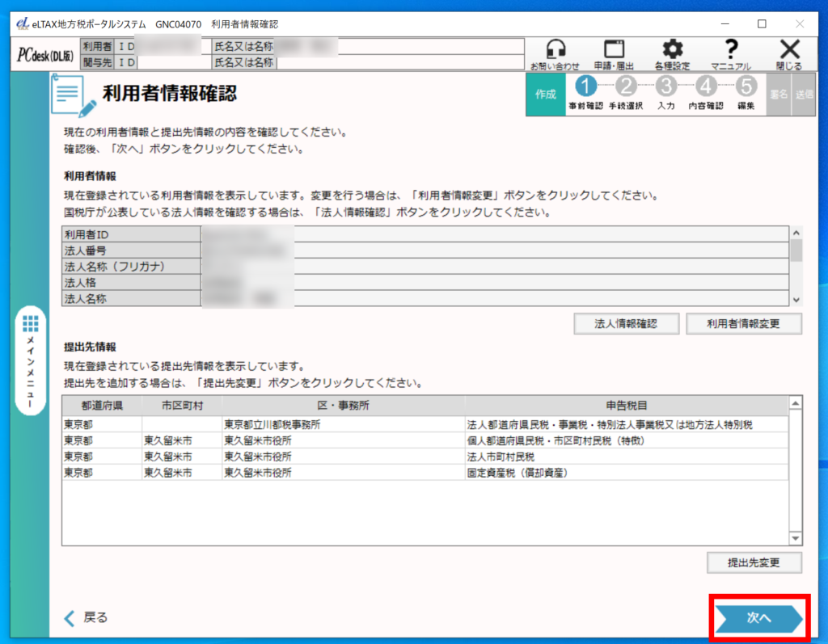
Task: Select step 5 編集 circle
Action: 746,87
